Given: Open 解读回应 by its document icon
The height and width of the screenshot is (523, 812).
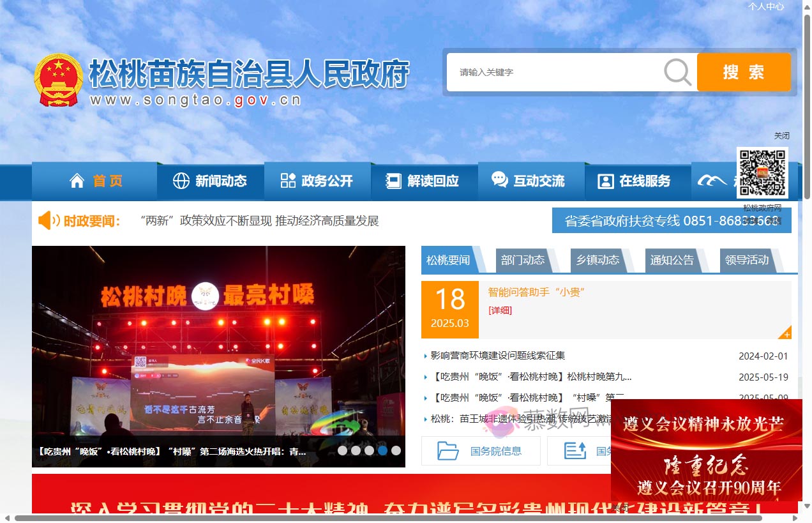Looking at the screenshot, I should pos(394,181).
